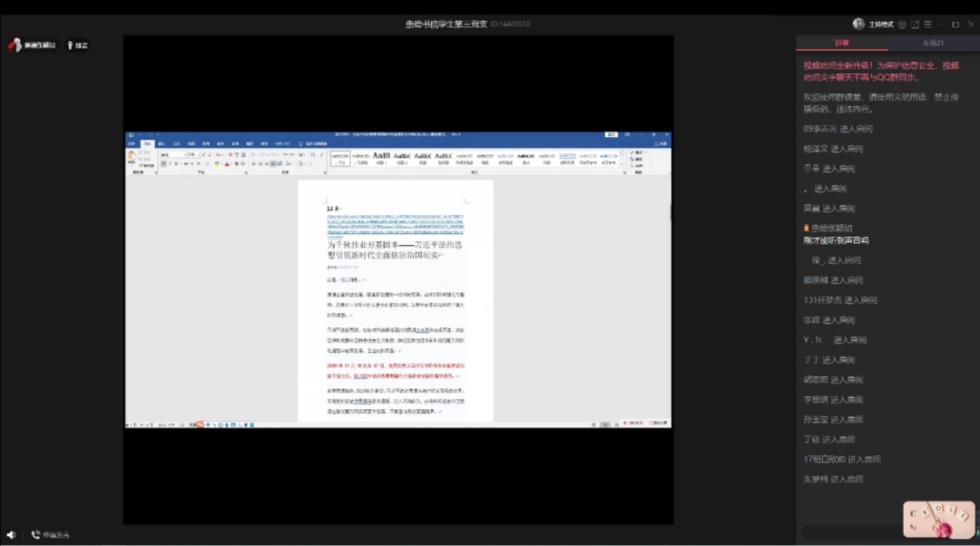The height and width of the screenshot is (546, 980).
Task: Open host avatar 袁德张颖如 at top left
Action: [x=15, y=45]
